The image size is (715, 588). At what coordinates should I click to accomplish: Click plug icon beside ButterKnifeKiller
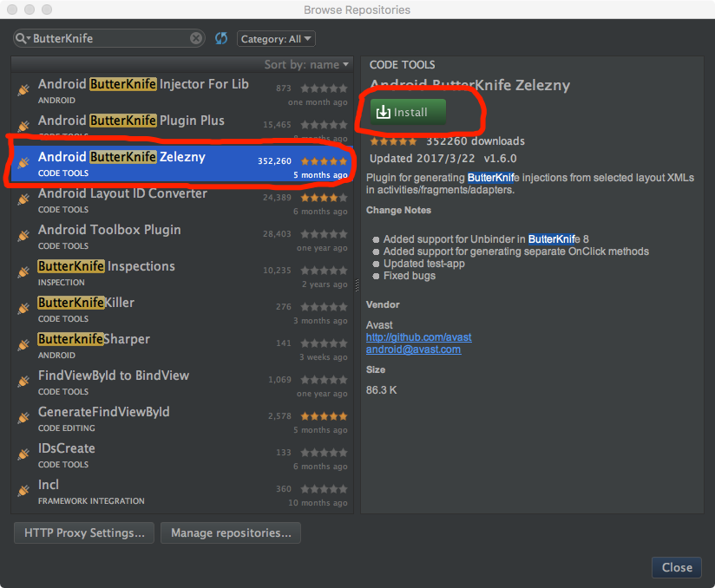tap(23, 309)
